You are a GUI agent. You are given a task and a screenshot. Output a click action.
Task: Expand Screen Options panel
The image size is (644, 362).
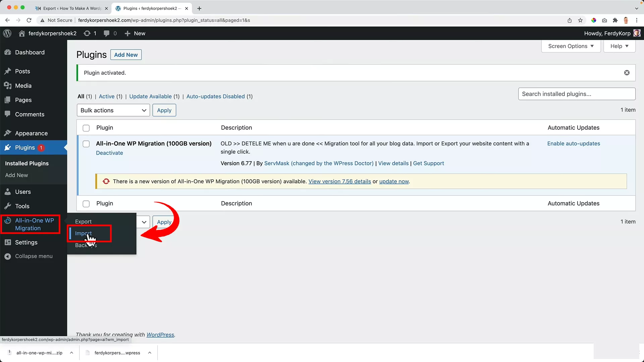pyautogui.click(x=571, y=46)
